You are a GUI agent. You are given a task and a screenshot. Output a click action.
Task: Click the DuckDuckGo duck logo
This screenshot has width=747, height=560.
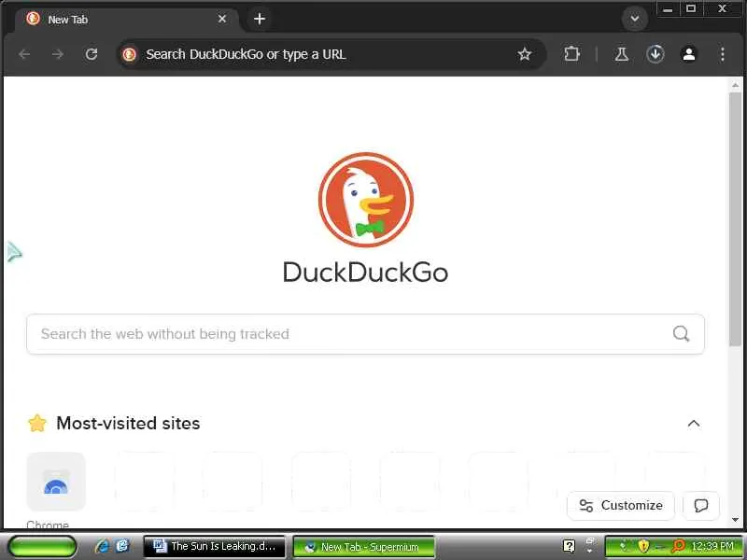pos(366,200)
